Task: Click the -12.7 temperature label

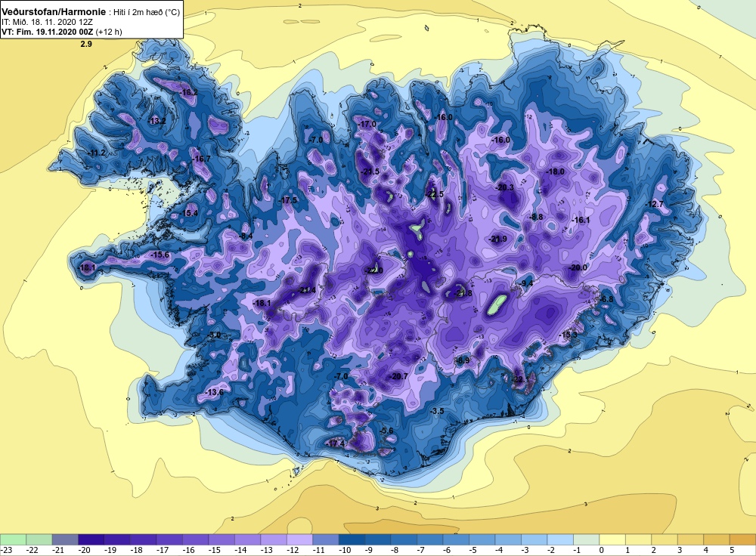Action: [x=654, y=204]
